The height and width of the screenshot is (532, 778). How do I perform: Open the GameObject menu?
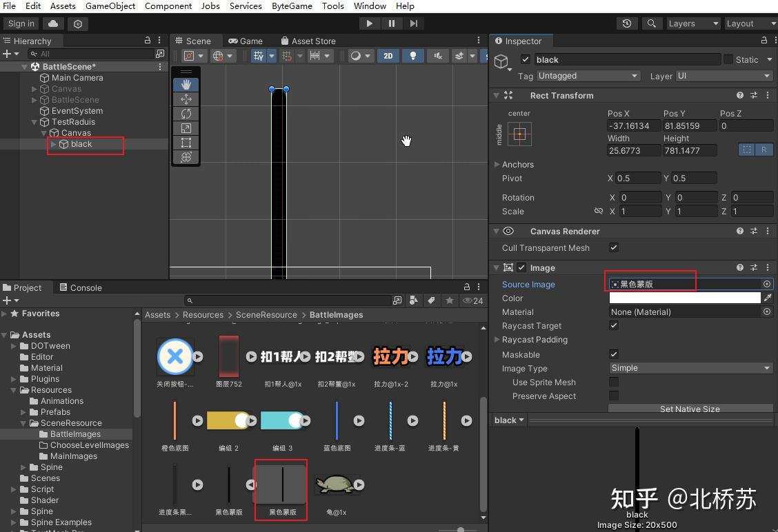coord(110,6)
